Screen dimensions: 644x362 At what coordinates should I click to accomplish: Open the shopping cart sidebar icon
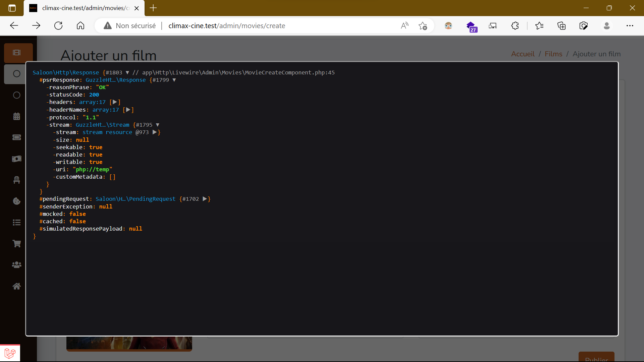click(x=16, y=244)
